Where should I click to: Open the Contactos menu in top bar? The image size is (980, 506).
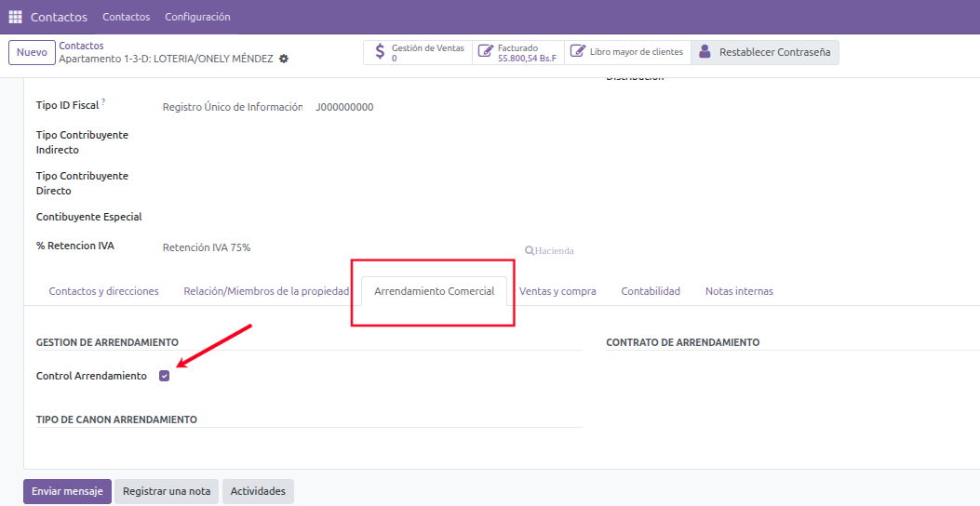[x=126, y=17]
